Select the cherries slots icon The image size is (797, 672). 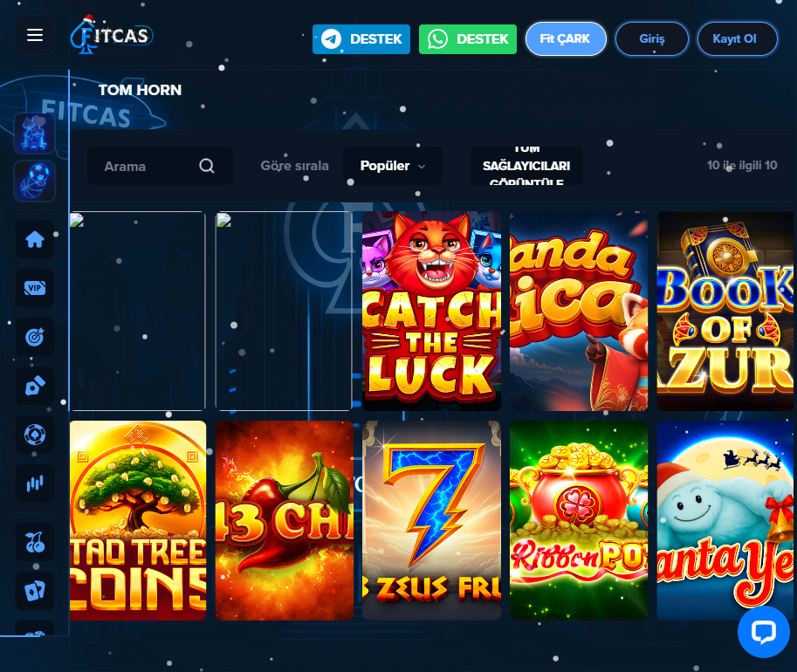click(x=35, y=542)
